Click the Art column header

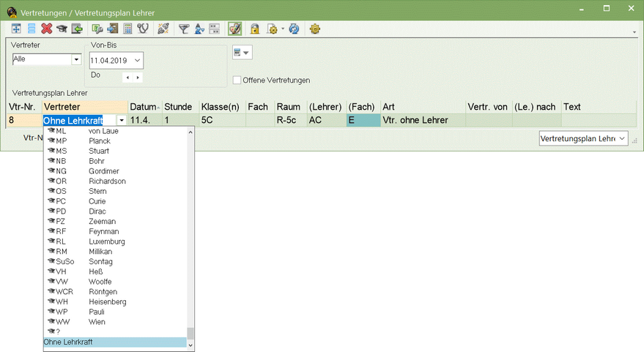tap(423, 107)
